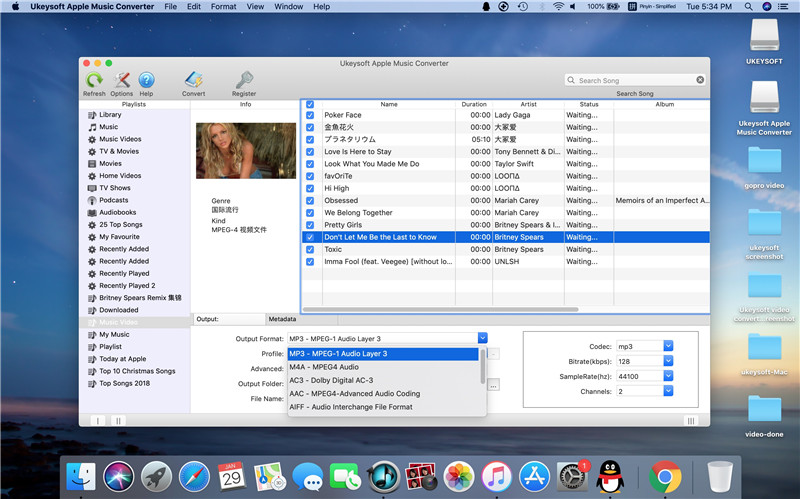800x499 pixels.
Task: Uncheck the Obsessed song checkbox
Action: [x=310, y=201]
